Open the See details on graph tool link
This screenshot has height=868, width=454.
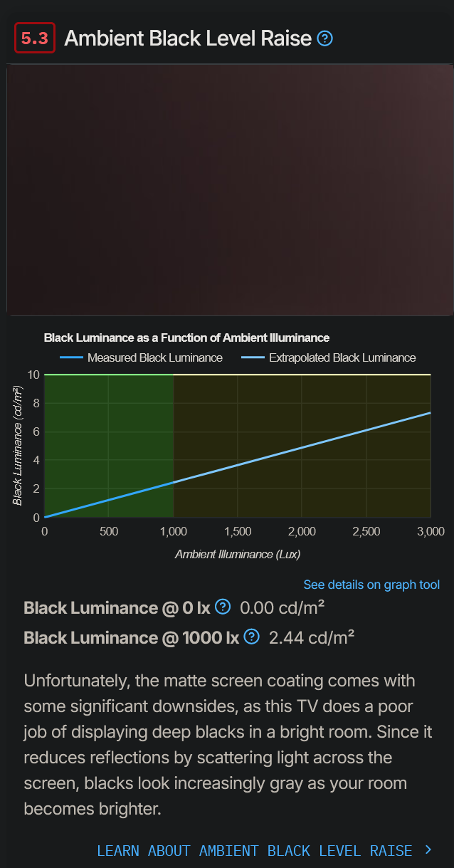click(x=371, y=584)
